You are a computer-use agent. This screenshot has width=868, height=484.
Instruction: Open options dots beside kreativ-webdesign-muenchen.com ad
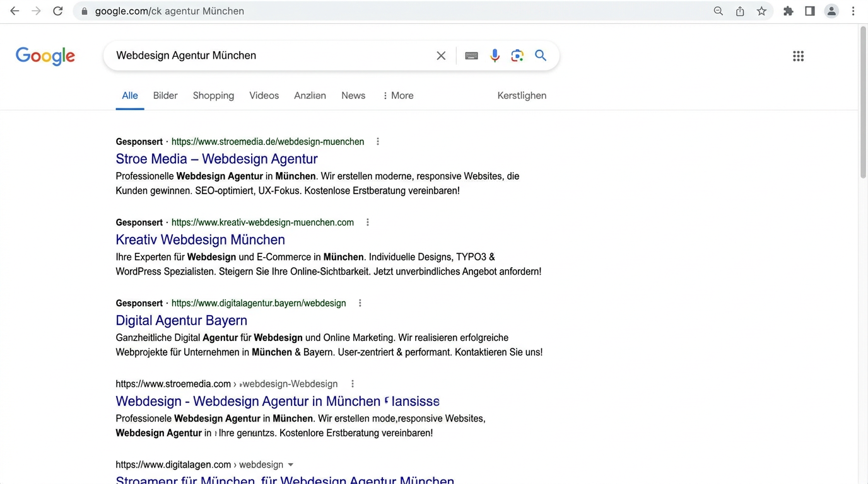point(368,222)
